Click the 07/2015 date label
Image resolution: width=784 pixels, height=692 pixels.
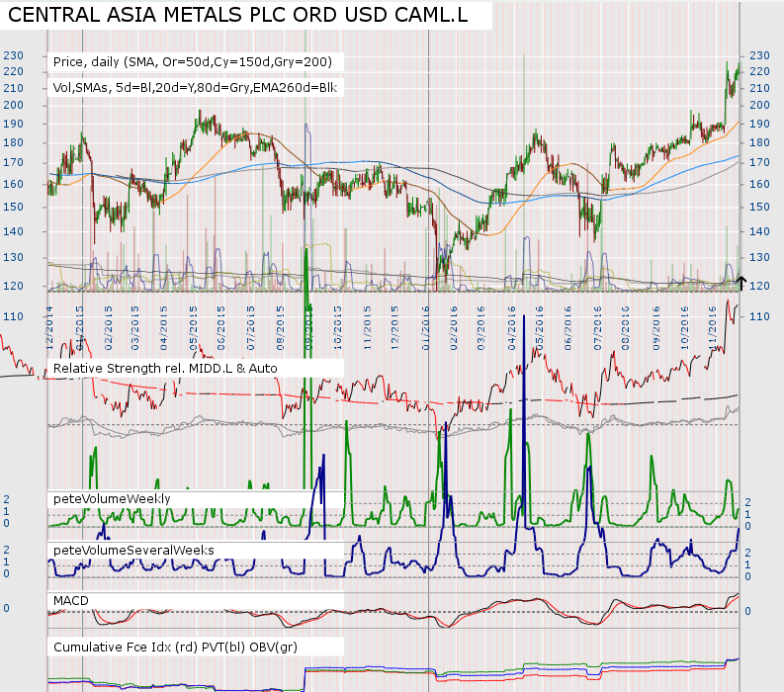click(x=251, y=328)
